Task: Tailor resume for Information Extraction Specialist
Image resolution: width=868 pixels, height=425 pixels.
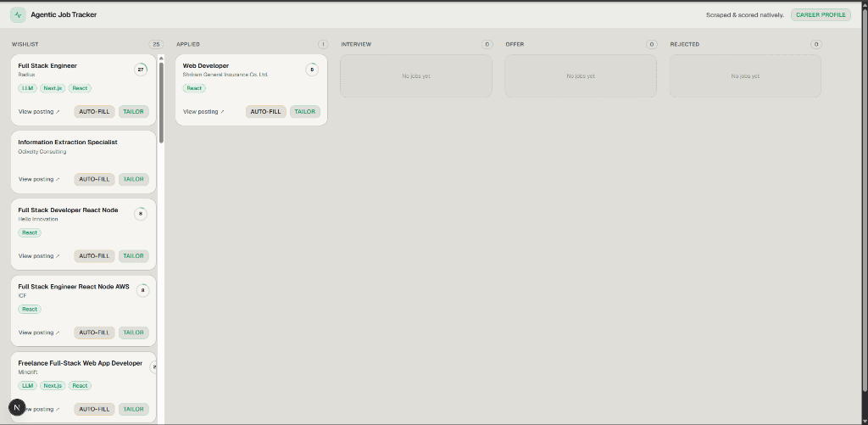Action: [x=133, y=180]
